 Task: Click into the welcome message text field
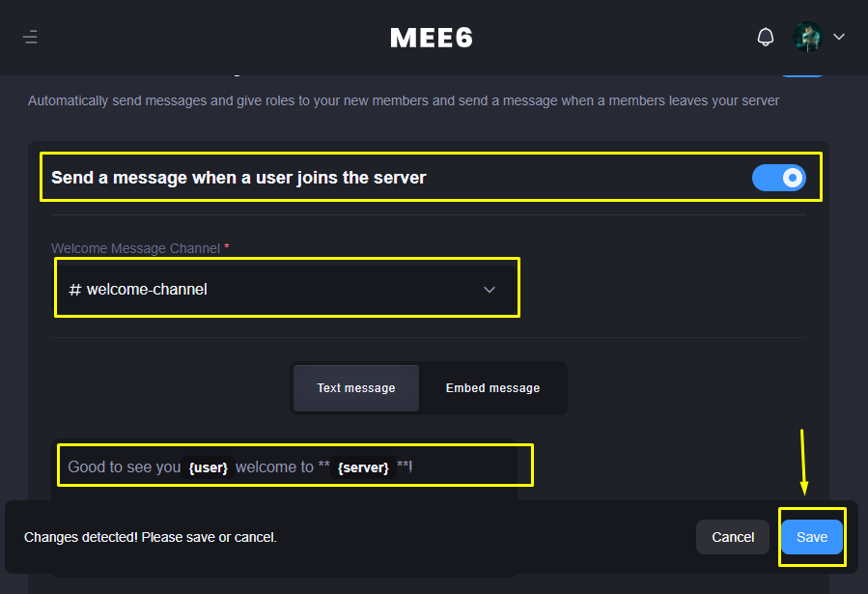coord(295,467)
